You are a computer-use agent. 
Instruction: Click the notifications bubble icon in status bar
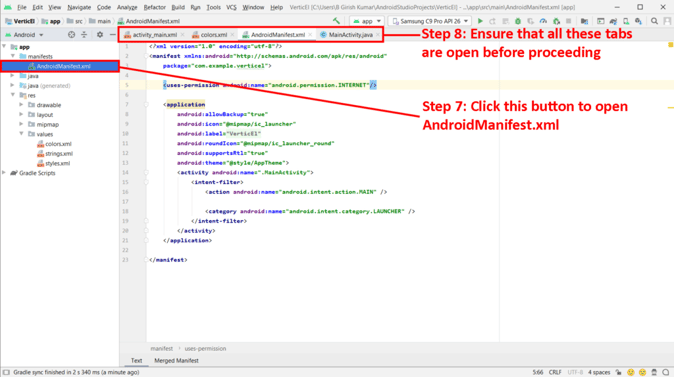point(666,372)
